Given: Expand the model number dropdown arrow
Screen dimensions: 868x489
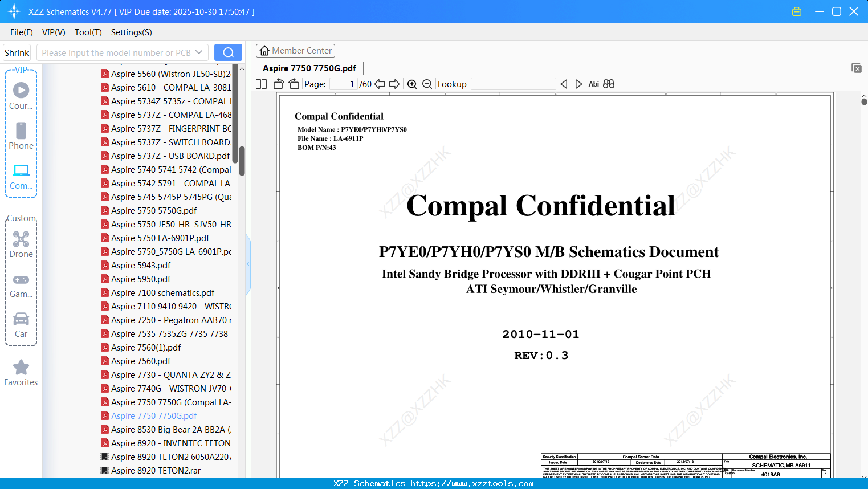Looking at the screenshot, I should [x=199, y=52].
